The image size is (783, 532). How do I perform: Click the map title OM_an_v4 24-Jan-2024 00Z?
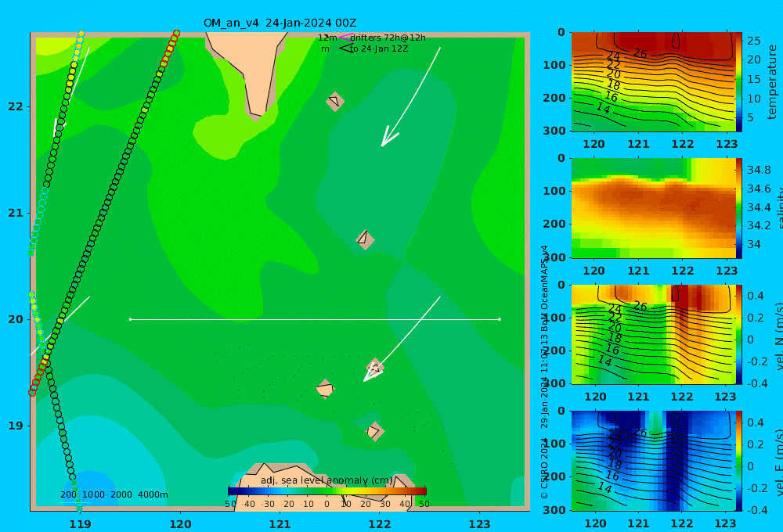pos(280,23)
